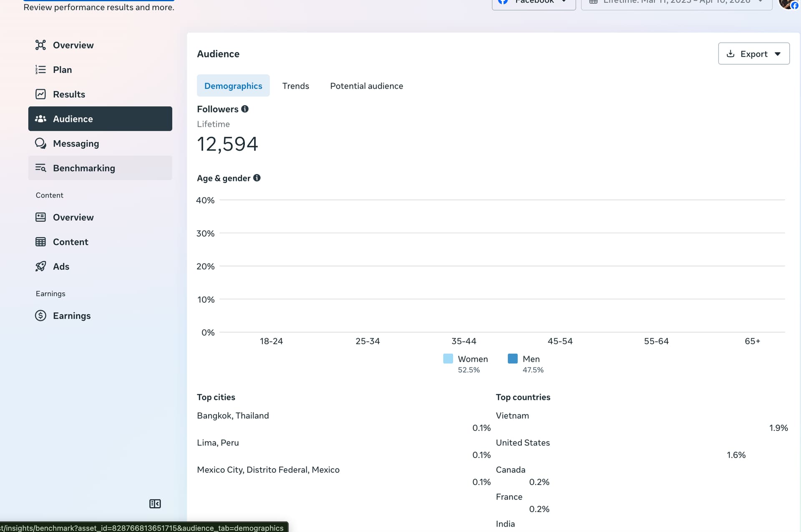The width and height of the screenshot is (801, 532).
Task: Open the Lifetime date range picker
Action: coord(676,3)
